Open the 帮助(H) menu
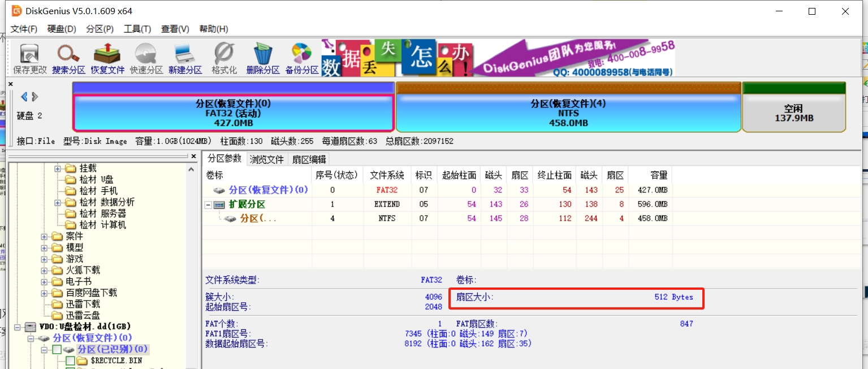This screenshot has height=369, width=868. (214, 29)
